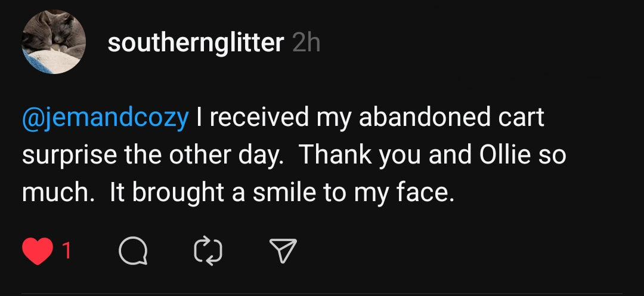Open southernglitter's profile from the username

point(196,43)
